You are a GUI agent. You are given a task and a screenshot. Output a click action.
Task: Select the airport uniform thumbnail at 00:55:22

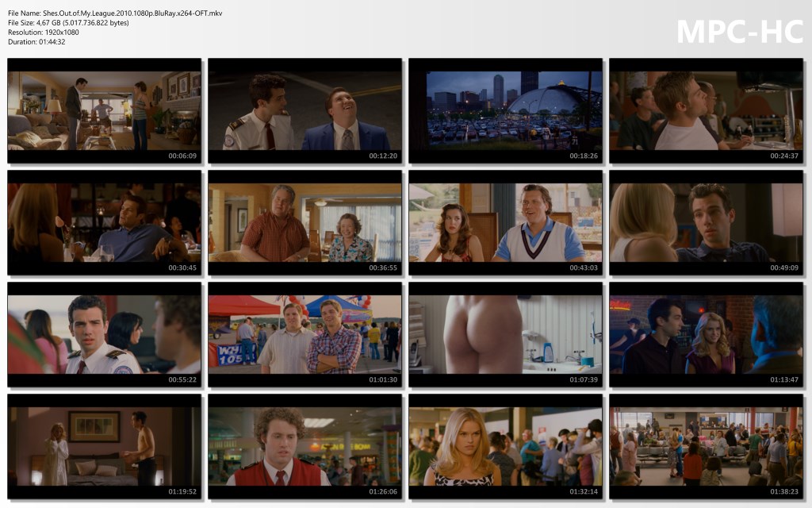coord(104,334)
